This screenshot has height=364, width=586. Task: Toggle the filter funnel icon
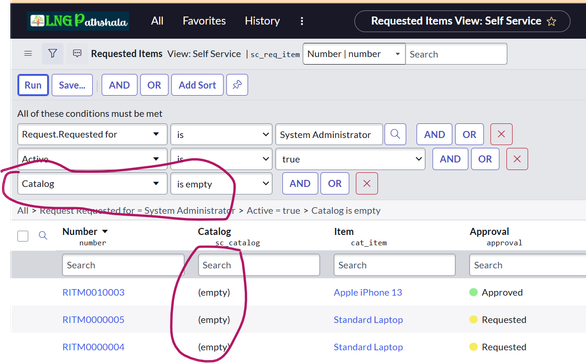(52, 54)
